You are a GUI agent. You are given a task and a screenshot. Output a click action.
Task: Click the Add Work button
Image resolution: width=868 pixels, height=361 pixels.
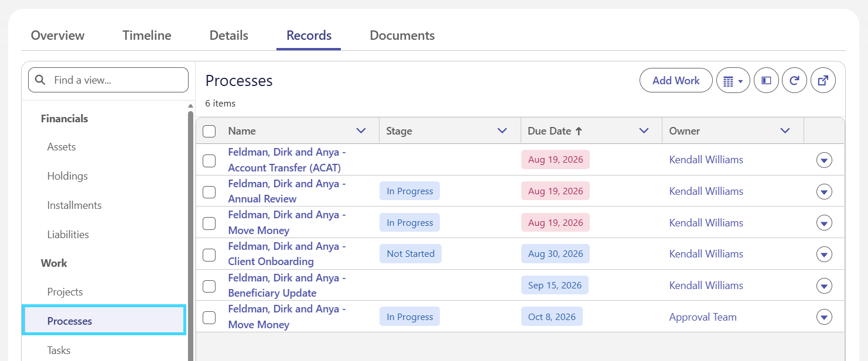click(x=676, y=81)
